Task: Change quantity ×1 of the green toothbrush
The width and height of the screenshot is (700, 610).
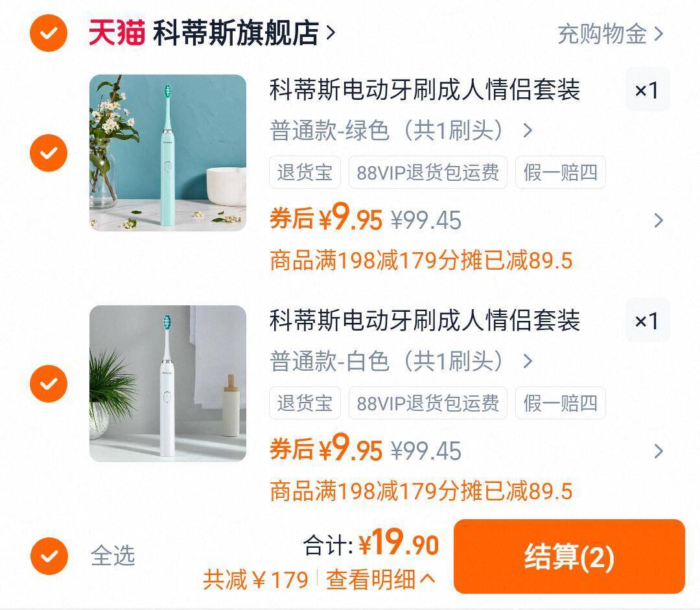Action: click(647, 89)
